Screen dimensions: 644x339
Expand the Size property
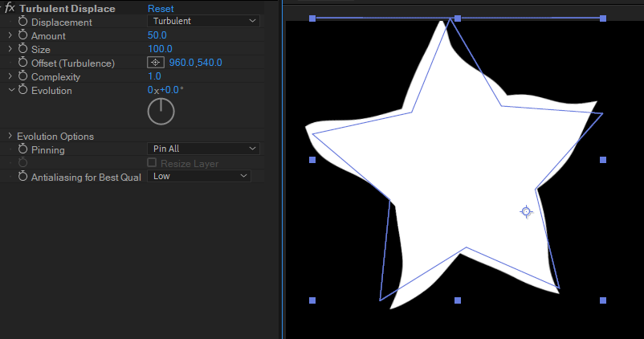[x=10, y=49]
